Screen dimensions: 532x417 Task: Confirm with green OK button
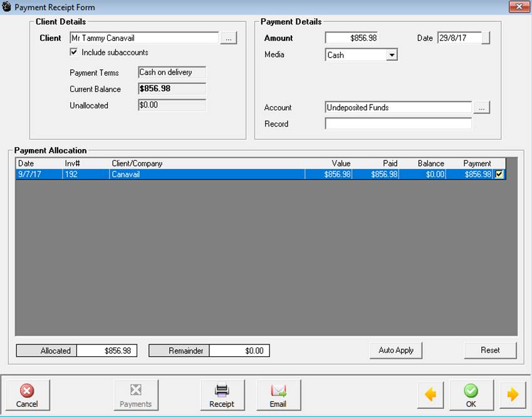coord(471,395)
